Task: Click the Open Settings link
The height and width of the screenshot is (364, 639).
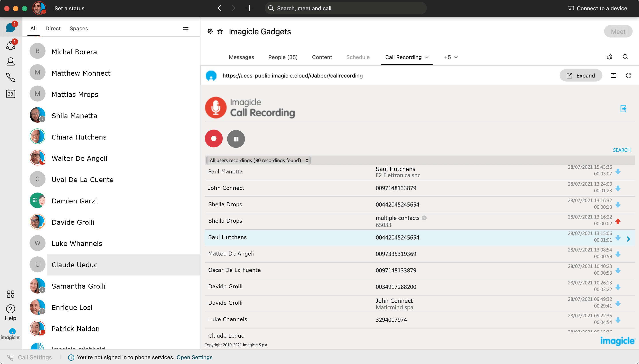Action: pyautogui.click(x=194, y=357)
